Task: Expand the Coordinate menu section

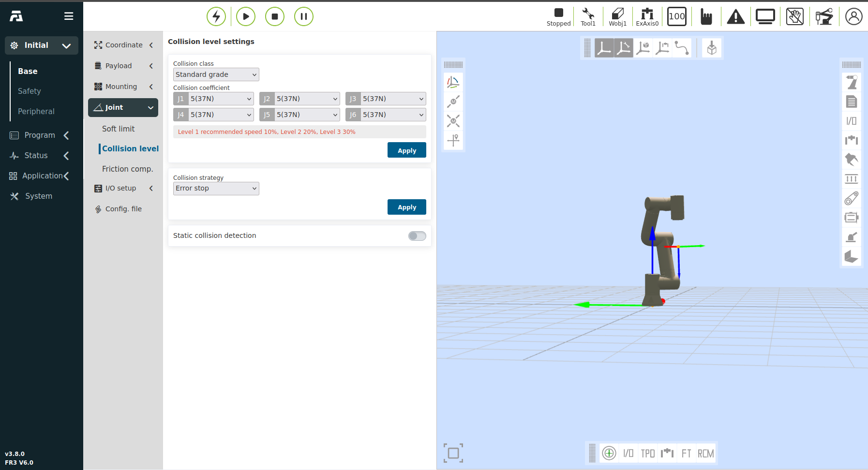Action: (123, 45)
